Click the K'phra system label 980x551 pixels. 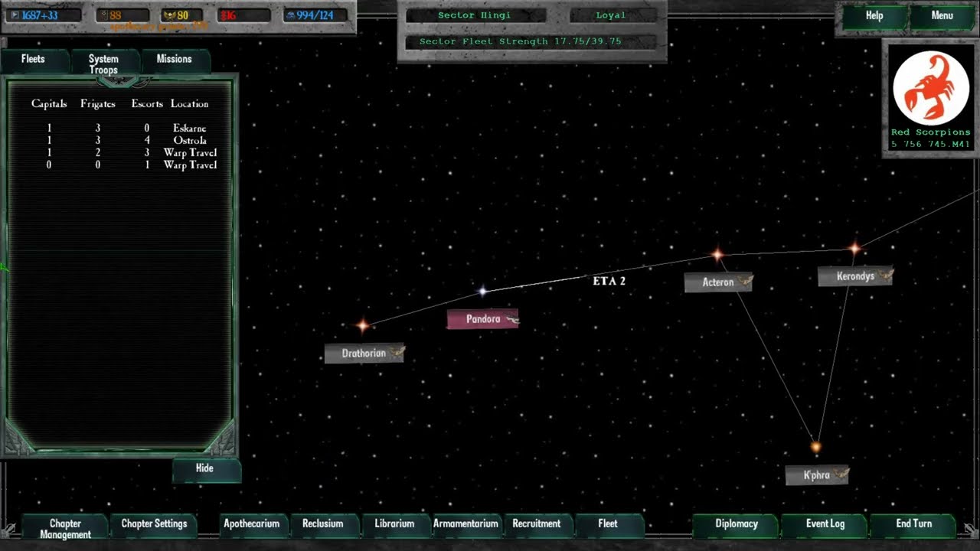point(817,475)
